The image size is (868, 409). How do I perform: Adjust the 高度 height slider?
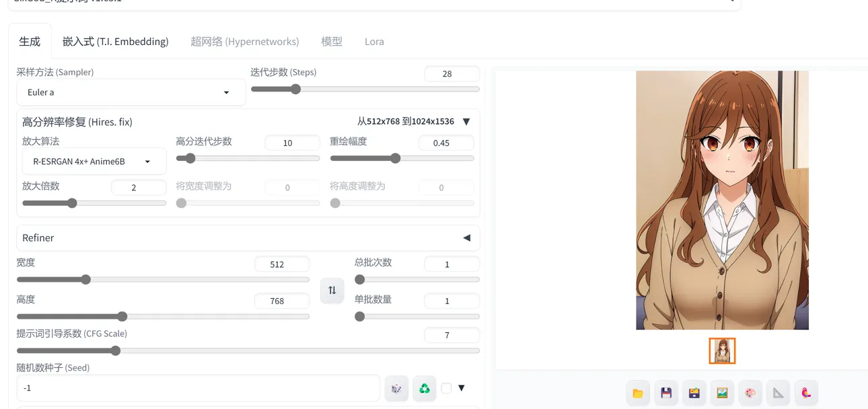(163, 316)
